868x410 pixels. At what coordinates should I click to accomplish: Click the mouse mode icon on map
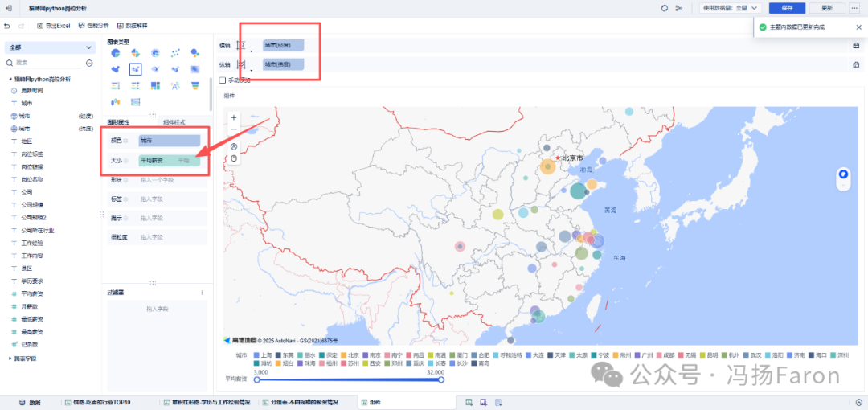[234, 158]
